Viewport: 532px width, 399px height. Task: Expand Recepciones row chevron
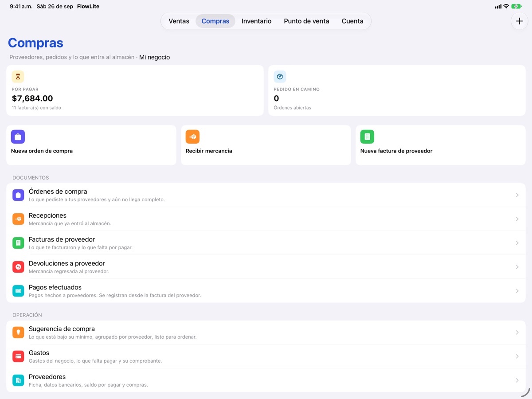pos(517,219)
